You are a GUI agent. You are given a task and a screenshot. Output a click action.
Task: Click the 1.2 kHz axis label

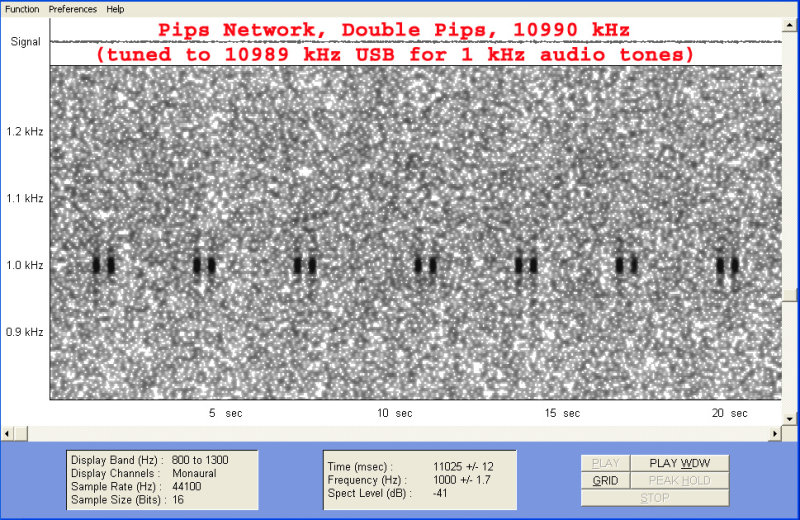[24, 132]
